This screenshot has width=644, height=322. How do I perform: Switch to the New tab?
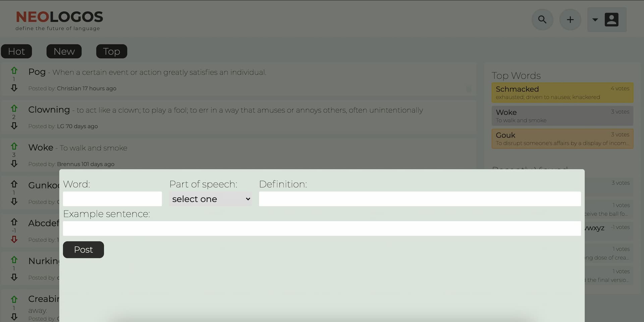(64, 51)
